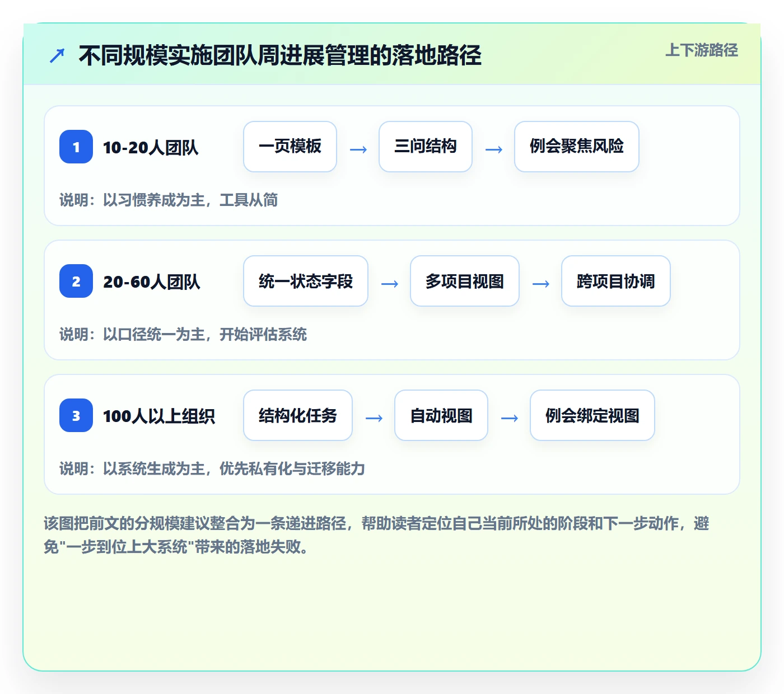Click the blue number 2 badge

pos(76,281)
